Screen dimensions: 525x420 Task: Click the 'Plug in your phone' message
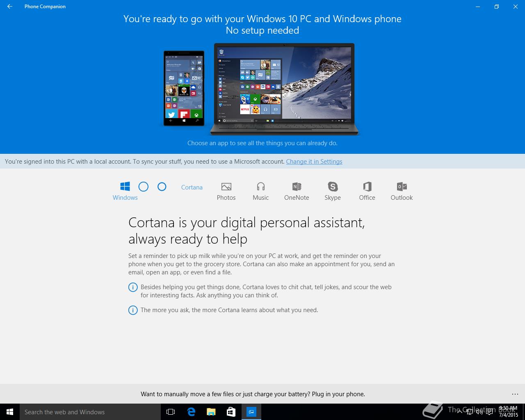pyautogui.click(x=253, y=394)
